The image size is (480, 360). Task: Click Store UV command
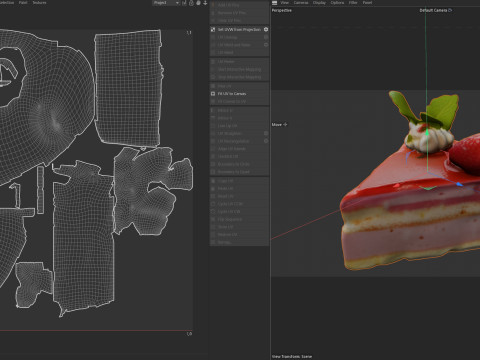[239, 227]
